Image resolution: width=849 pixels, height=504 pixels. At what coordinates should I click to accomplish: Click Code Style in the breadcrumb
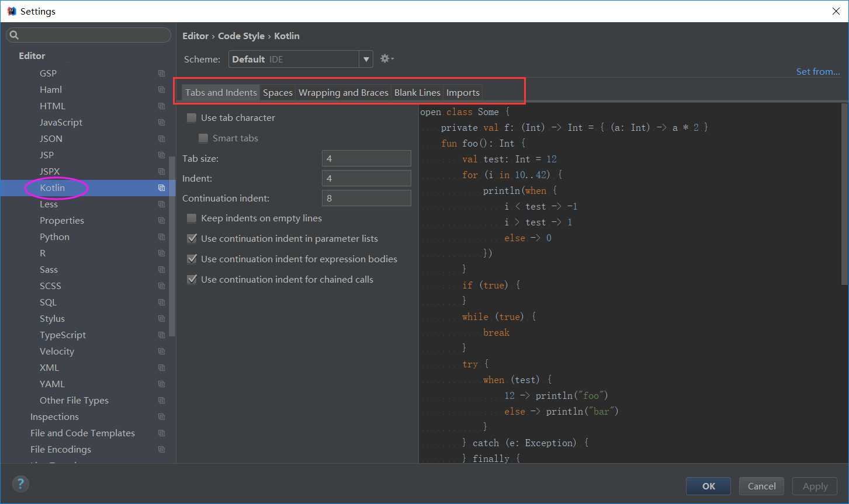(241, 36)
